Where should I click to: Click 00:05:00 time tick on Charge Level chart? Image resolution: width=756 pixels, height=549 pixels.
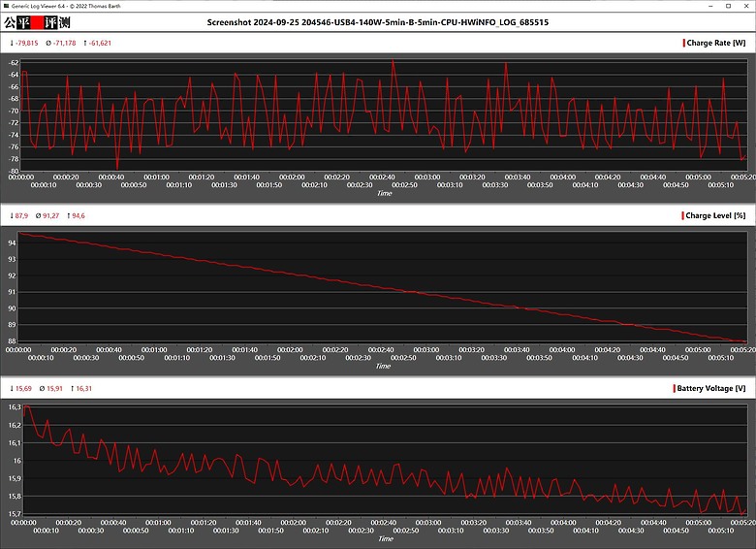click(698, 350)
